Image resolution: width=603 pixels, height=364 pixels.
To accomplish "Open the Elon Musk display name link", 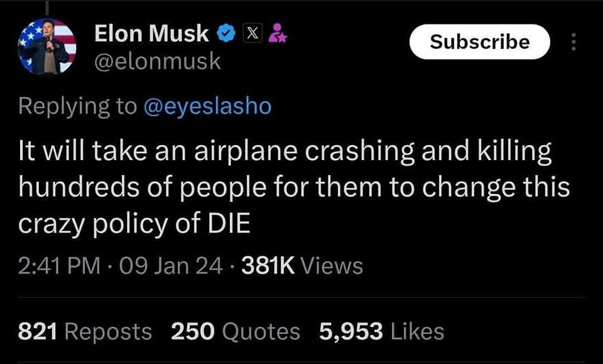I will click(x=151, y=34).
